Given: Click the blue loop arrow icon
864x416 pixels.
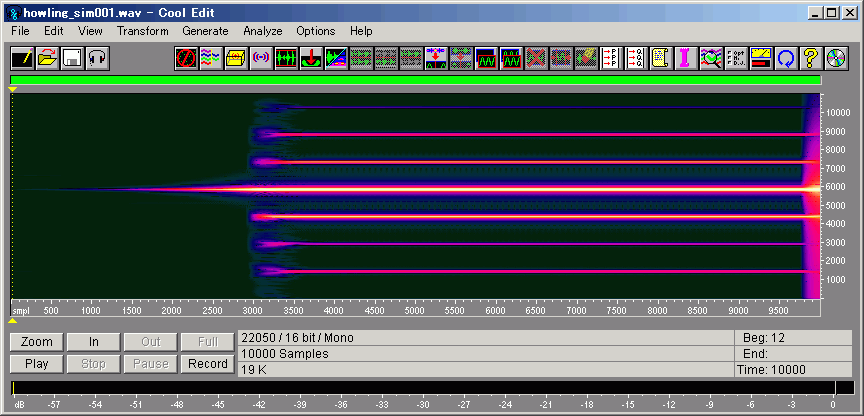Looking at the screenshot, I should pyautogui.click(x=786, y=58).
